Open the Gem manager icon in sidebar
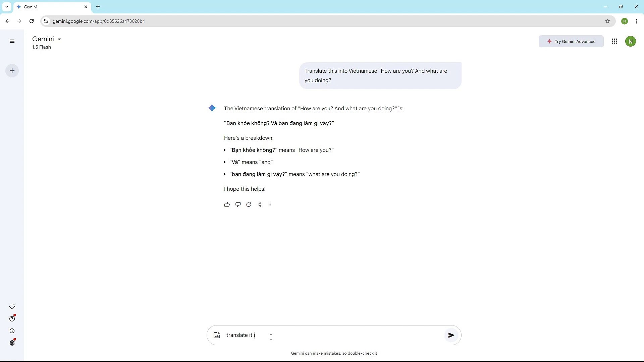 click(12, 307)
